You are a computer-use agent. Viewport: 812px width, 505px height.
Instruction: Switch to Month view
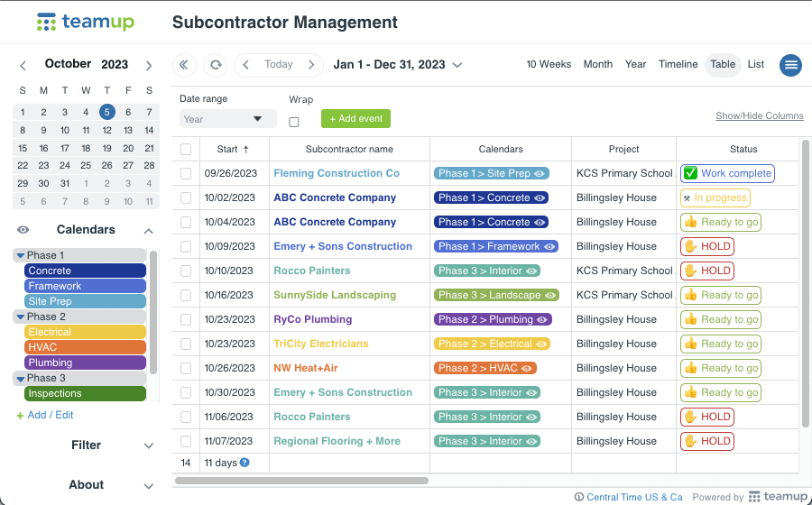coord(598,64)
